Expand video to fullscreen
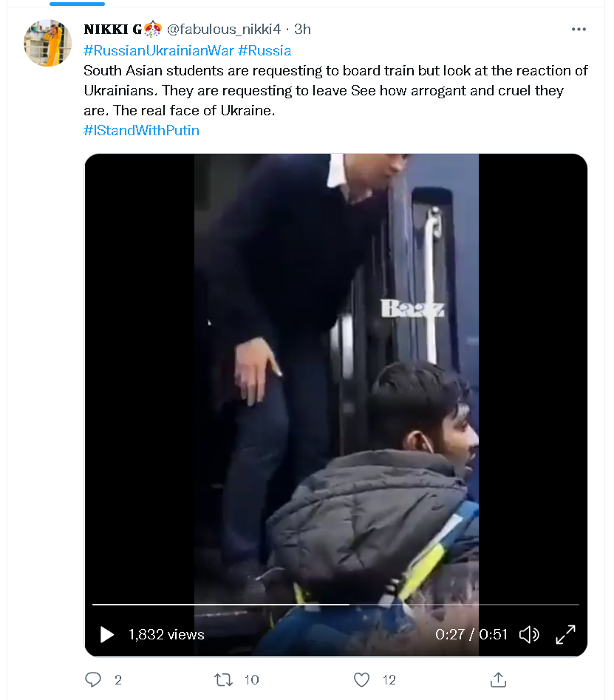This screenshot has width=614, height=700. (565, 634)
